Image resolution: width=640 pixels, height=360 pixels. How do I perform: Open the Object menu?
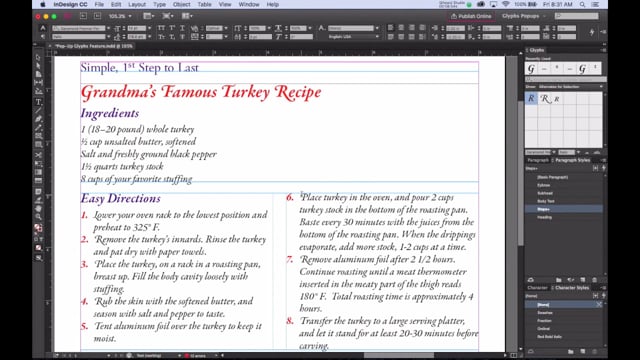click(x=181, y=4)
